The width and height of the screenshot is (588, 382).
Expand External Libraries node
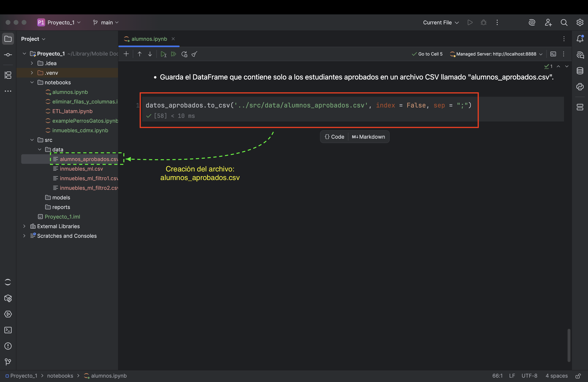click(x=24, y=226)
